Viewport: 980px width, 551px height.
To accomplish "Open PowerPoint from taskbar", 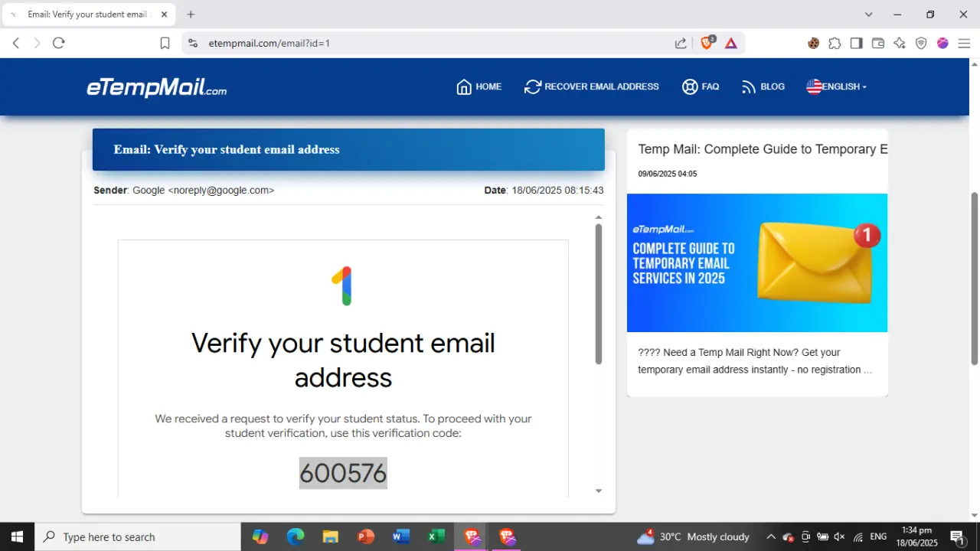I will coord(365,536).
